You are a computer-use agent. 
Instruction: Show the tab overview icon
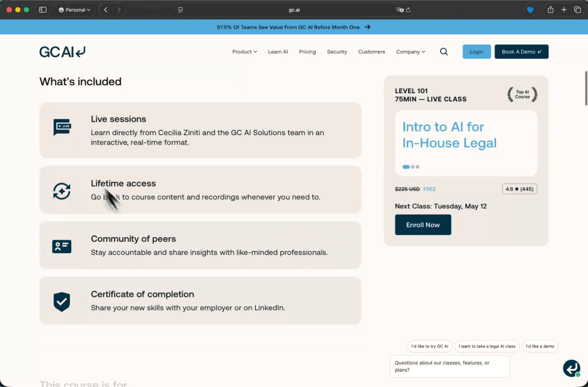click(x=577, y=10)
